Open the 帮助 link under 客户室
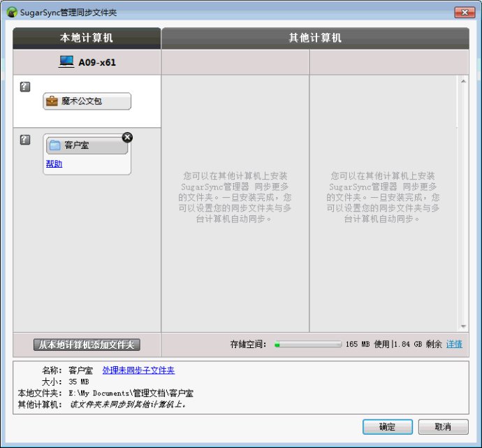The image size is (482, 448). coord(54,164)
